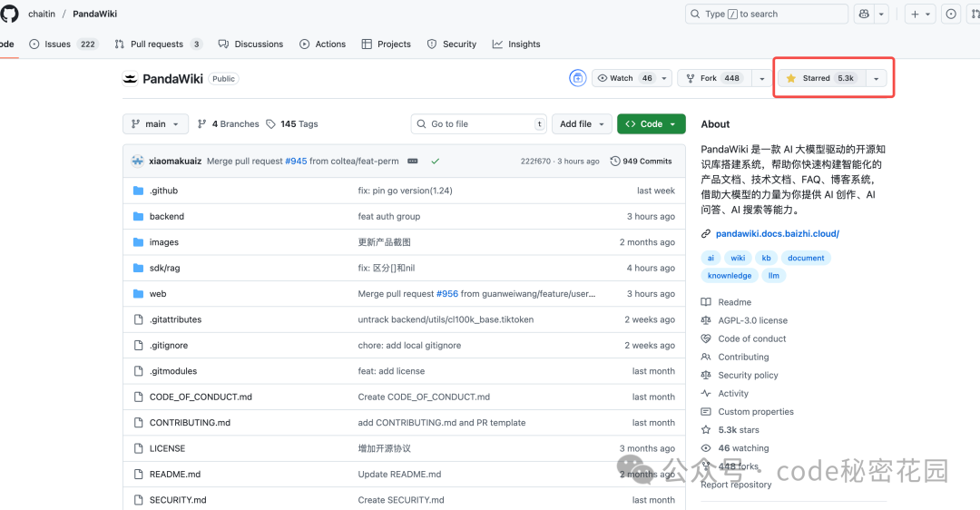Open the Pull requests tab

tap(158, 44)
